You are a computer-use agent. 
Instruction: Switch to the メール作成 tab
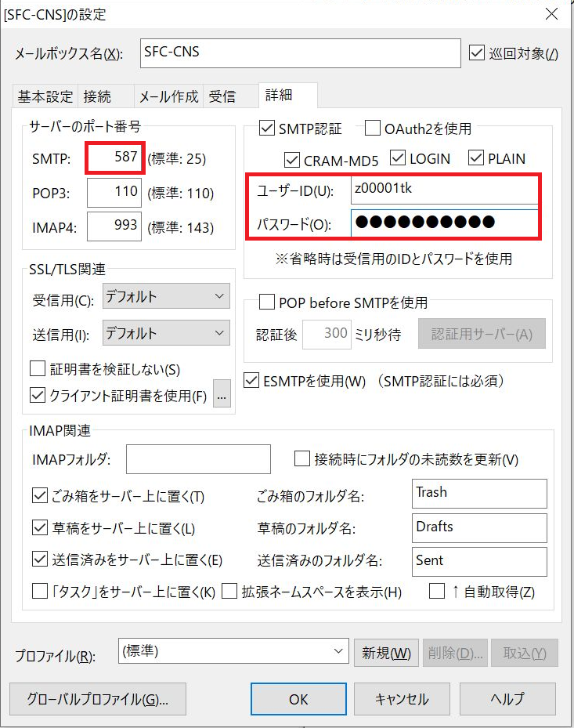point(168,96)
